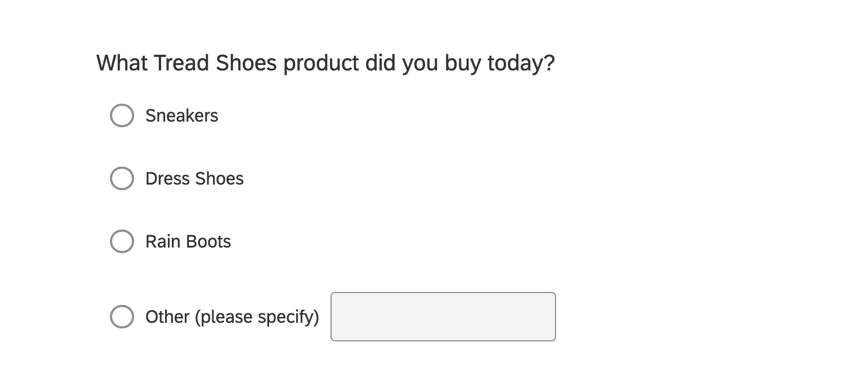The image size is (850, 375).
Task: Mark the circle next to Sneakers
Action: 122,115
